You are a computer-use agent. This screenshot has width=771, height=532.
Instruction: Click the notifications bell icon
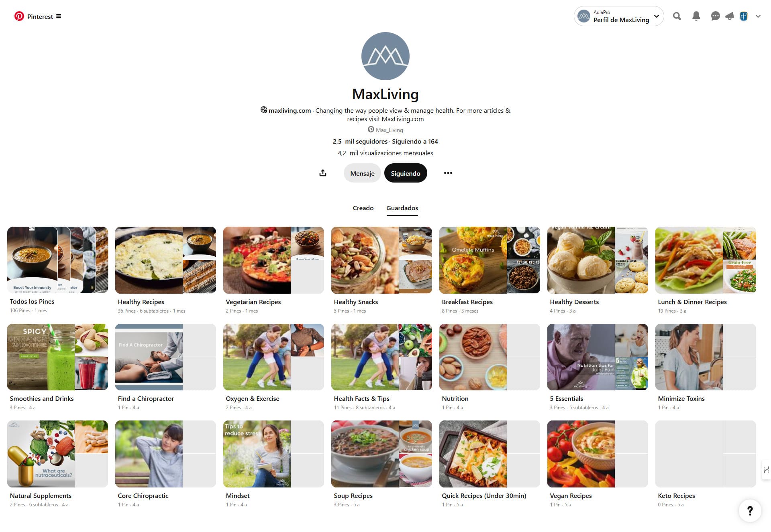coord(697,16)
